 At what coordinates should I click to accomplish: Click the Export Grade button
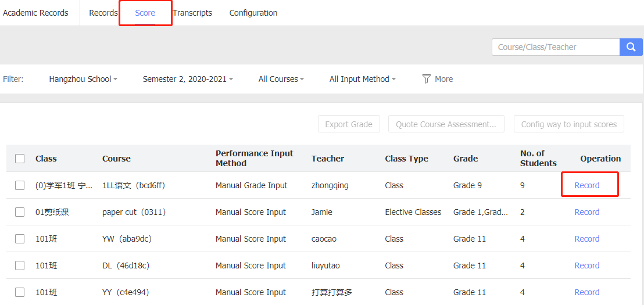pyautogui.click(x=349, y=124)
